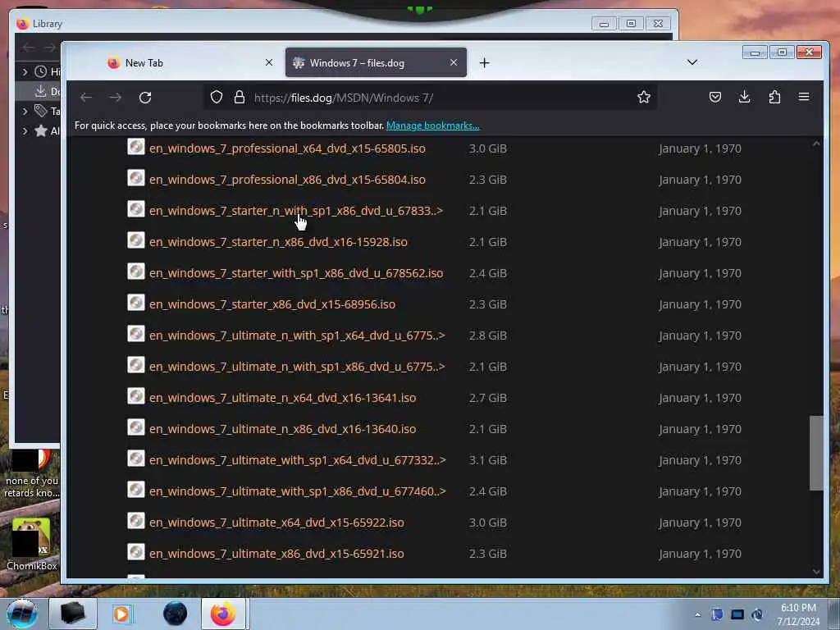This screenshot has height=630, width=840.
Task: Select 2.4 GiB size of starter_with_sp1 iso
Action: [x=487, y=273]
